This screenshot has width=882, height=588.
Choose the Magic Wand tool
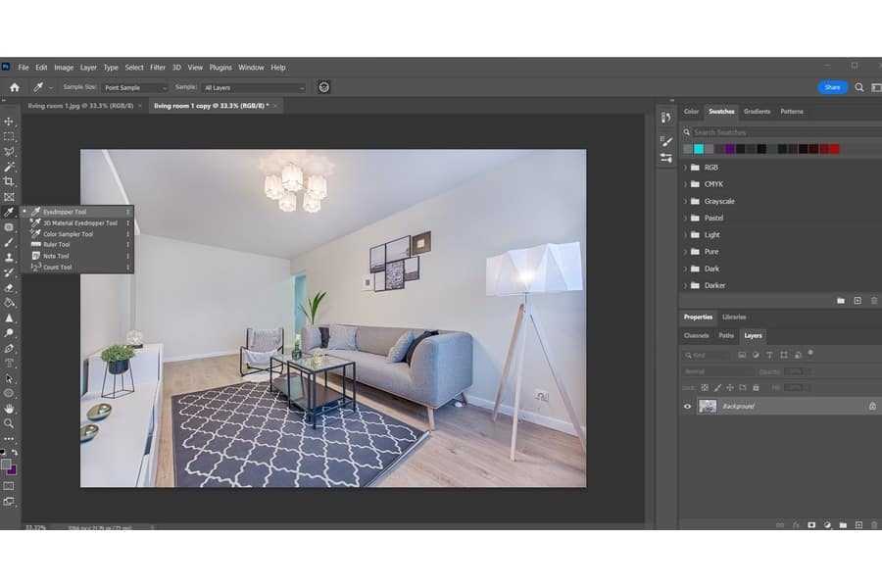(x=9, y=168)
